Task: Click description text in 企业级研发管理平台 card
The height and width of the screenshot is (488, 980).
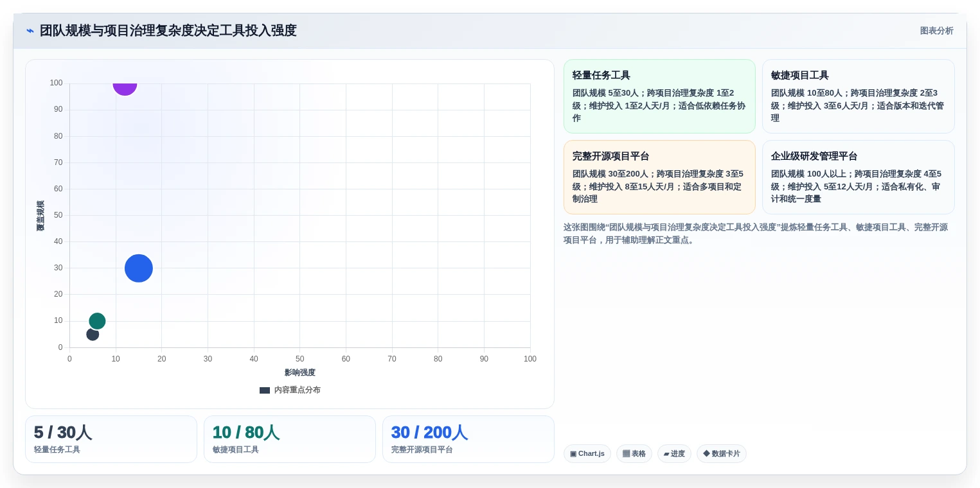Action: pyautogui.click(x=857, y=186)
